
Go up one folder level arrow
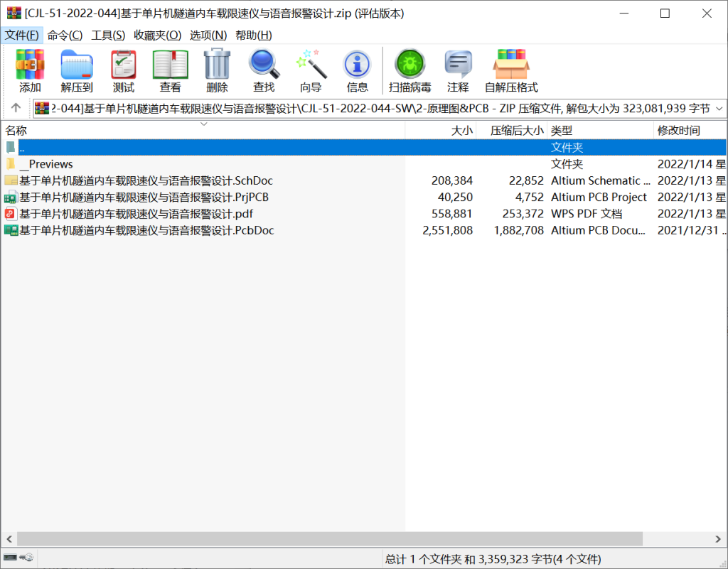click(16, 109)
